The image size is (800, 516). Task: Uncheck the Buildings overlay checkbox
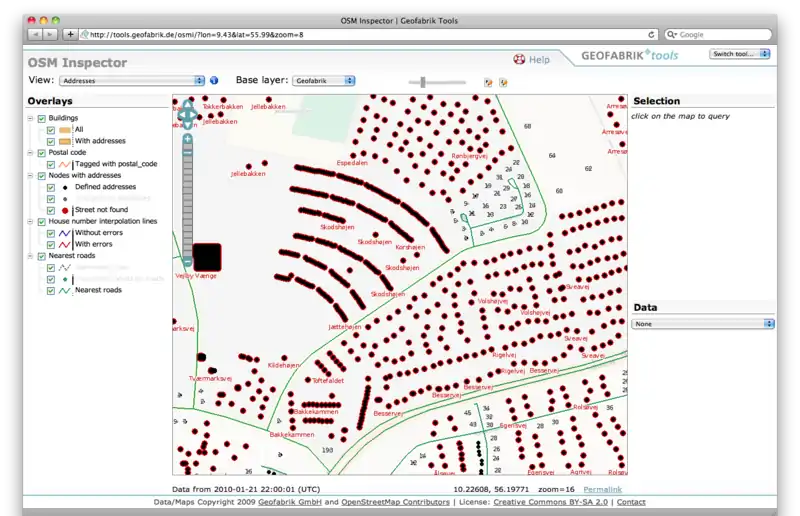[40, 118]
